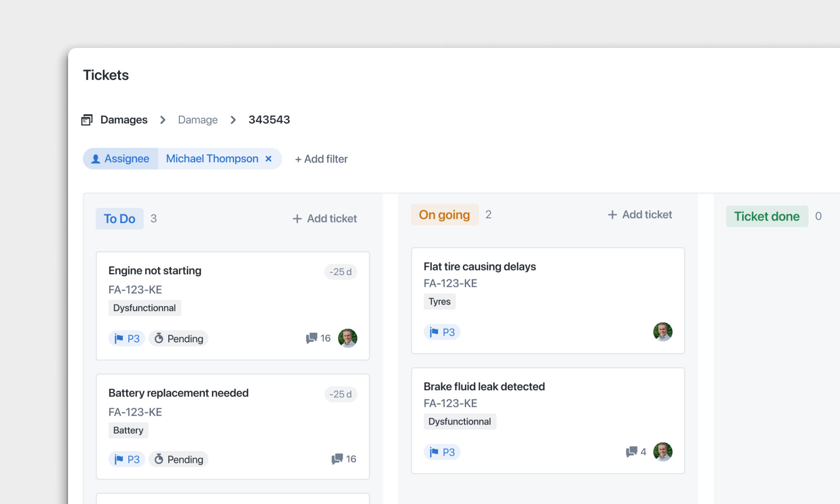The height and width of the screenshot is (504, 840).
Task: Click Pending status on Battery replacement
Action: (x=178, y=459)
